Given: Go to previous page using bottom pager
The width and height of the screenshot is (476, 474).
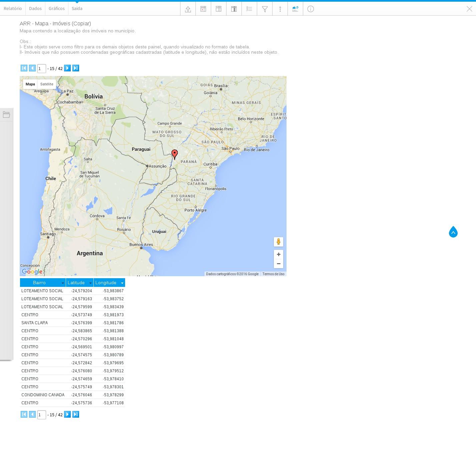Looking at the screenshot, I should (32, 414).
